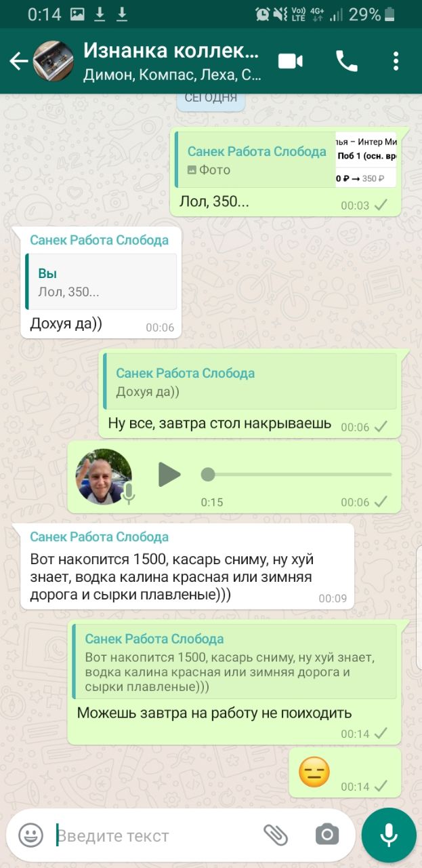Tap the expressionless emoji message

[x=314, y=772]
